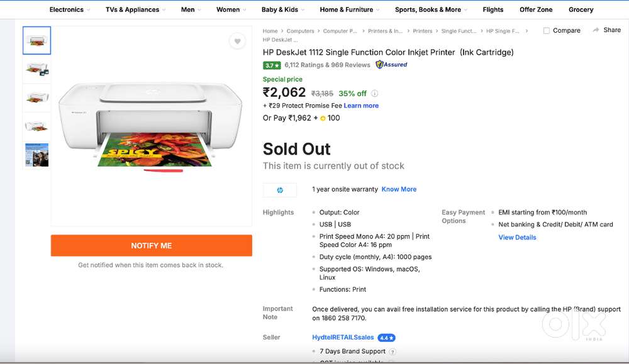Go to the Grocery section
Viewport: 629px width, 364px height.
coord(581,9)
